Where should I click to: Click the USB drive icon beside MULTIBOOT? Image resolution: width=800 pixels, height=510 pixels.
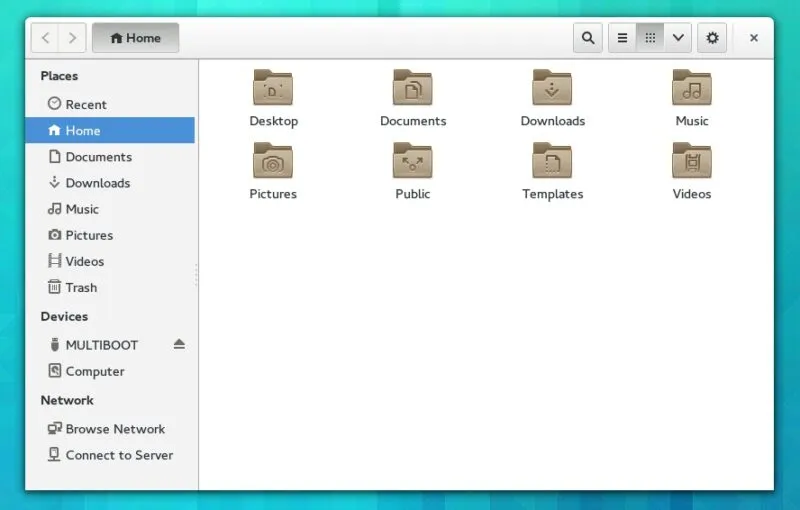click(x=55, y=345)
